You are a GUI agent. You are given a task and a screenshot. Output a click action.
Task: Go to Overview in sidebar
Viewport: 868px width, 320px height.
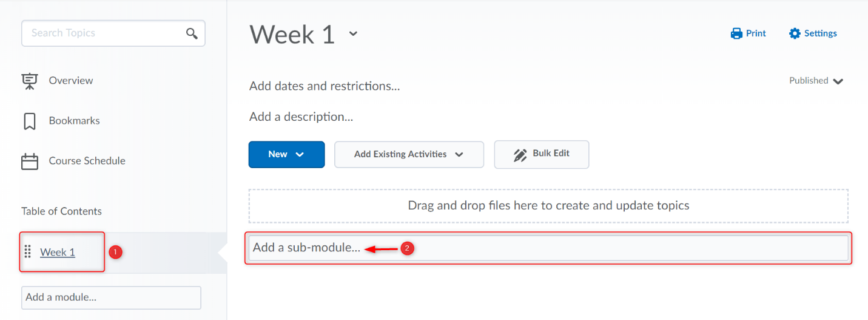[x=71, y=81]
